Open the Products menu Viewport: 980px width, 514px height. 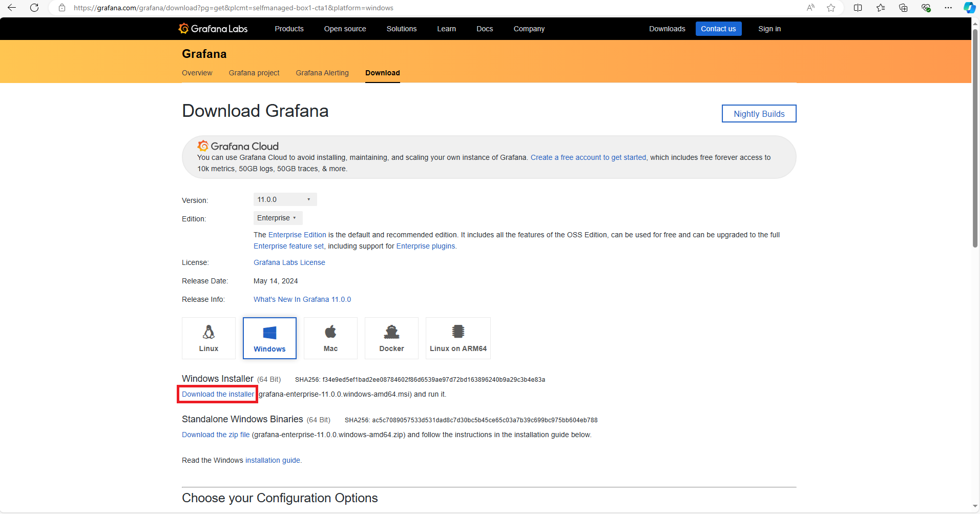click(289, 29)
